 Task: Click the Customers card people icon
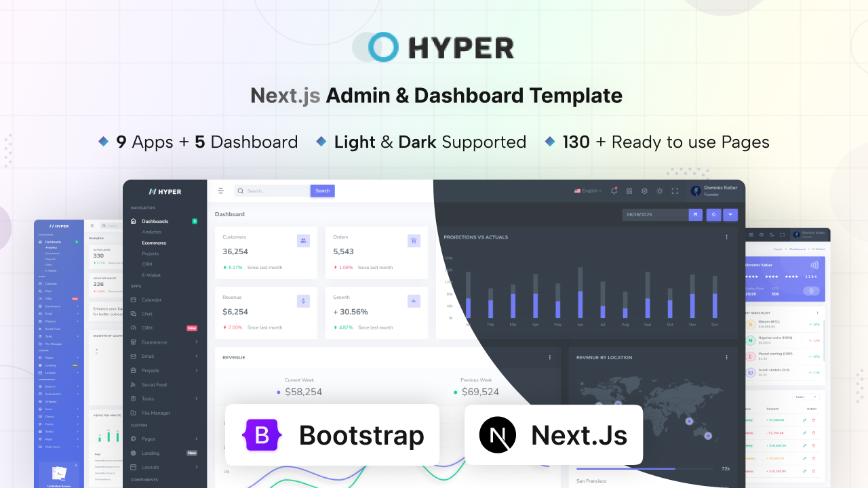(x=303, y=241)
